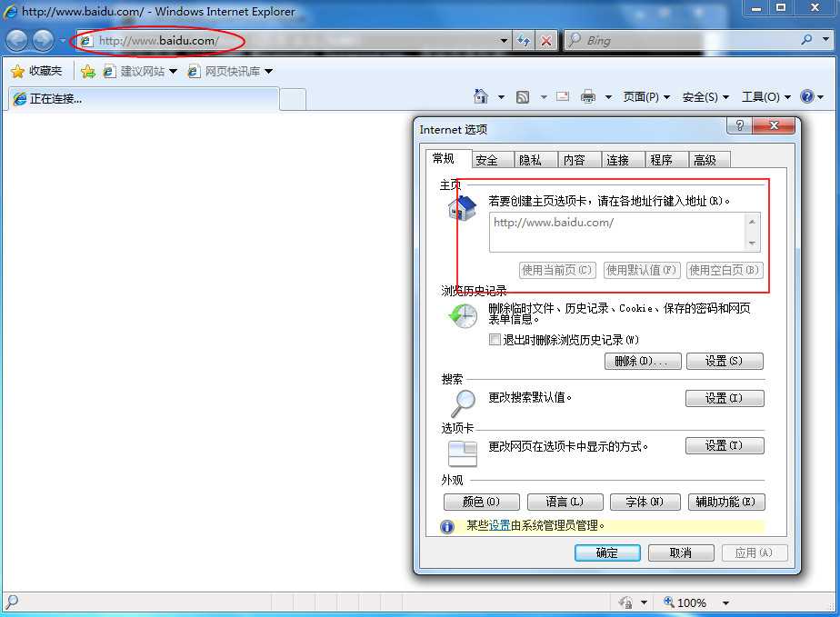Click the homepage box scroll up arrow
This screenshot has width=840, height=617.
[x=752, y=222]
